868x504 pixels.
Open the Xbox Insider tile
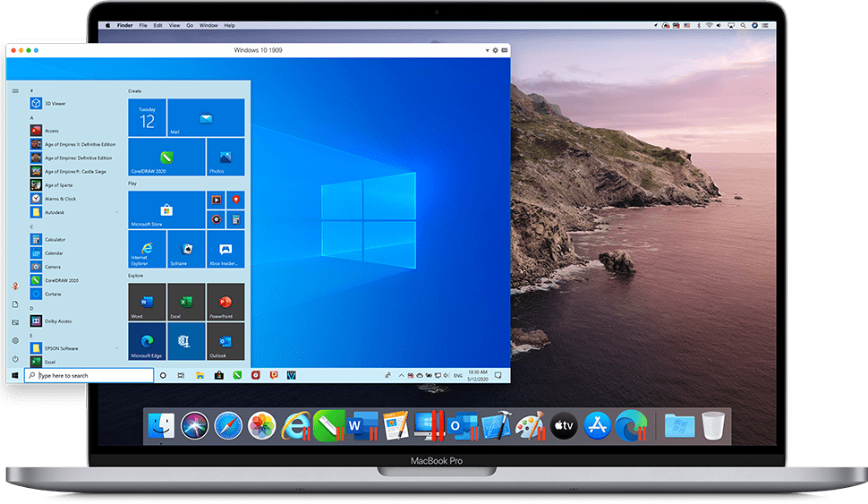click(x=226, y=249)
